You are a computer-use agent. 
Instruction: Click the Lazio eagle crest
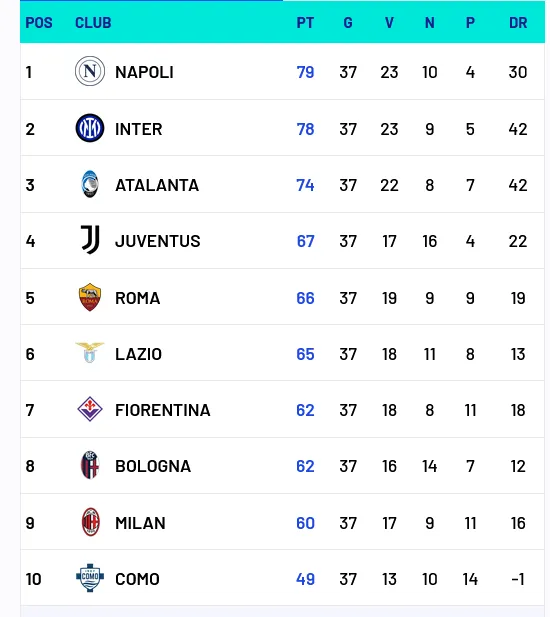(90, 353)
